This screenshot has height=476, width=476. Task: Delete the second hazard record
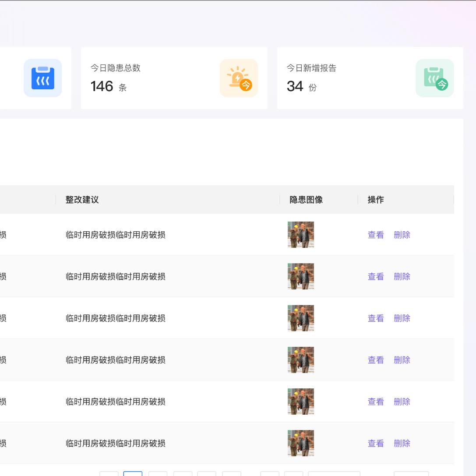tap(402, 276)
